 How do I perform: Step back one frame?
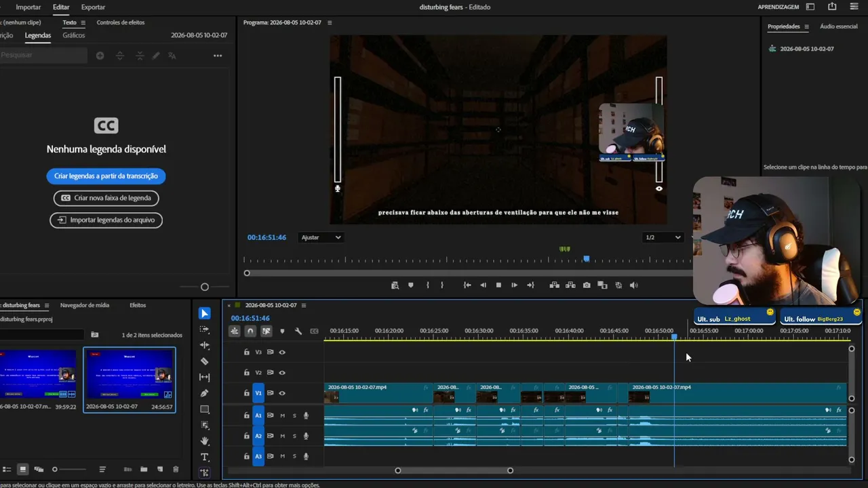point(483,285)
